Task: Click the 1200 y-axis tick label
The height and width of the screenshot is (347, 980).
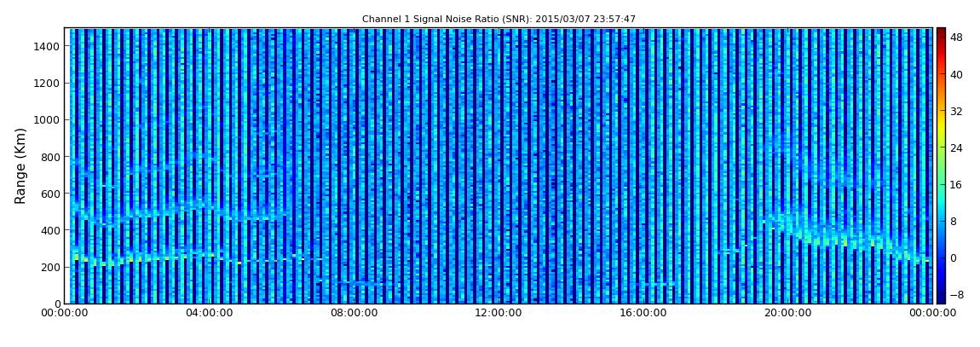Action: click(x=48, y=84)
